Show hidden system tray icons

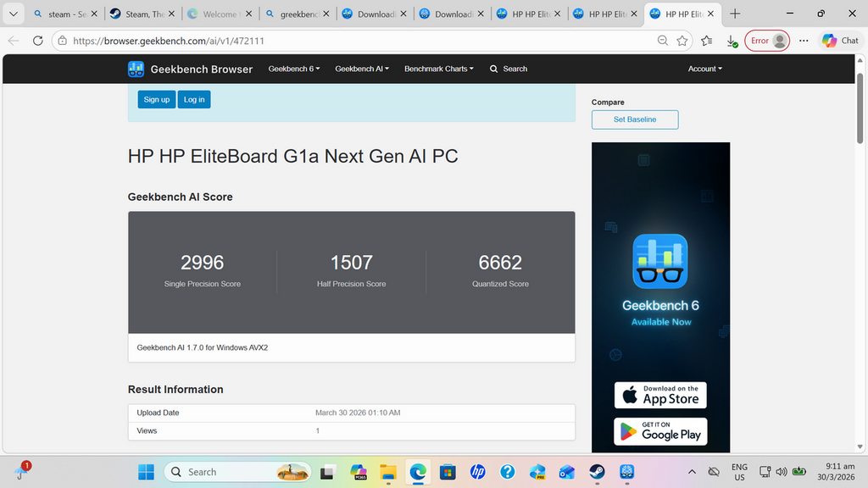pos(693,472)
